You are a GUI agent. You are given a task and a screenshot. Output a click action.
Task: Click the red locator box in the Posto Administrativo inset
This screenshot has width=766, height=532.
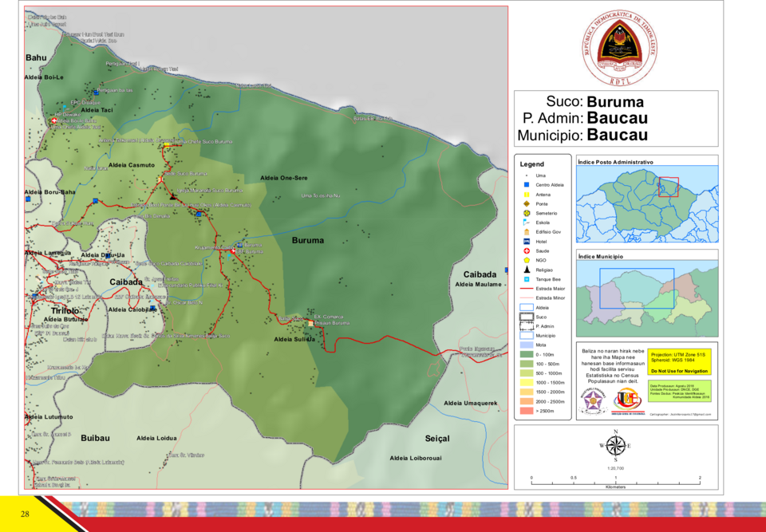tap(669, 187)
